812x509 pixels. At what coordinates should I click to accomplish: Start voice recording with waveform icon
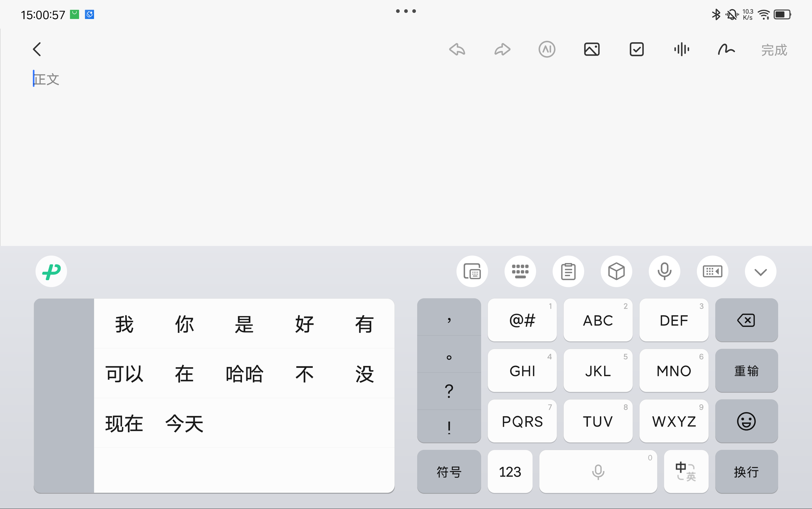click(681, 49)
